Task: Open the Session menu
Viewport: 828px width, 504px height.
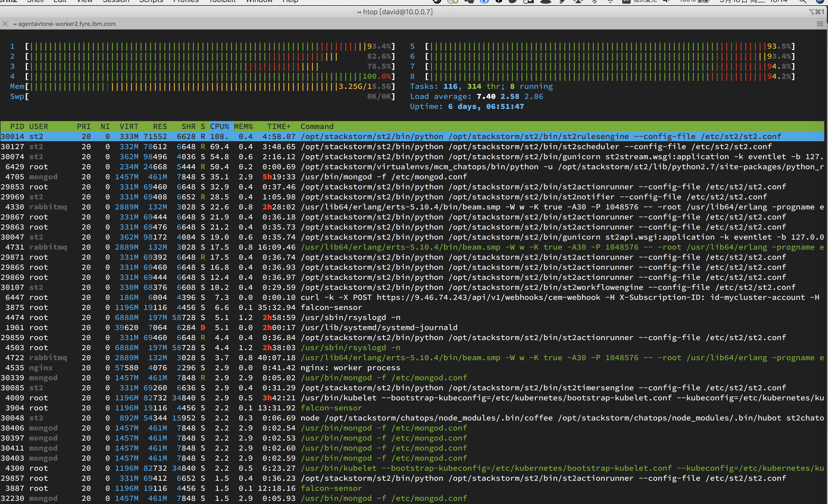Action: (116, 1)
